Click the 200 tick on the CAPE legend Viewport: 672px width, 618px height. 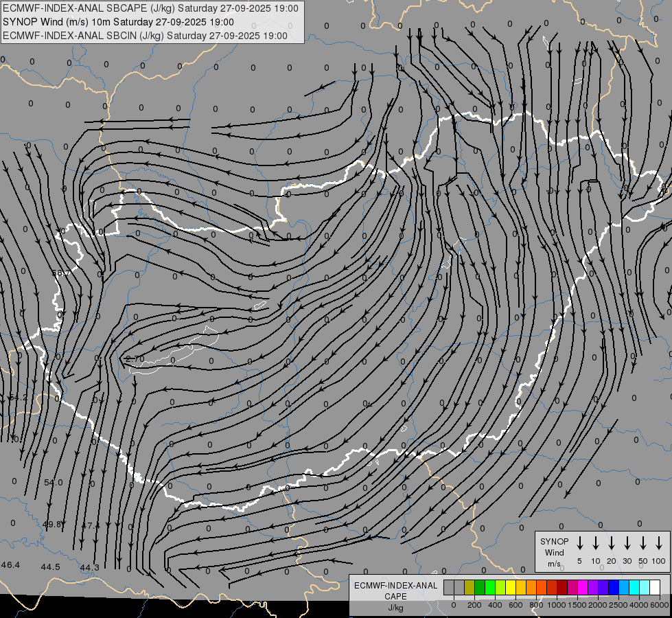coord(474,605)
